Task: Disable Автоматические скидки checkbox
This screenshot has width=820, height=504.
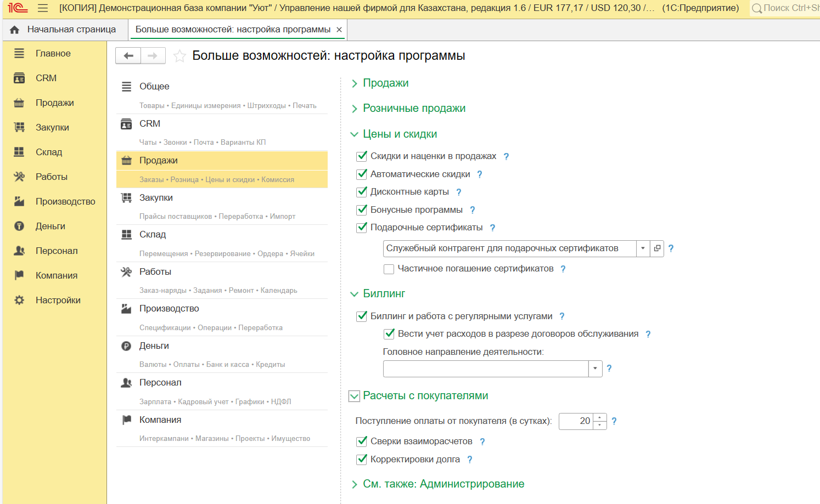Action: (362, 174)
